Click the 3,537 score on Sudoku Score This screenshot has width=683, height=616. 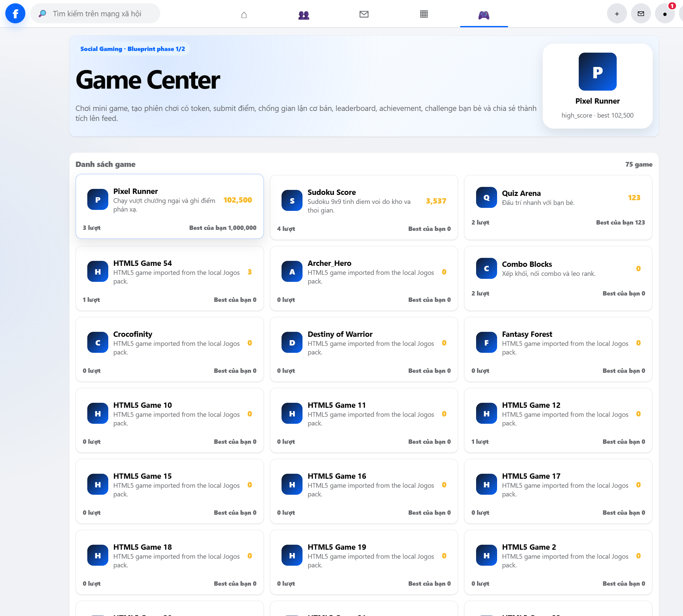436,201
